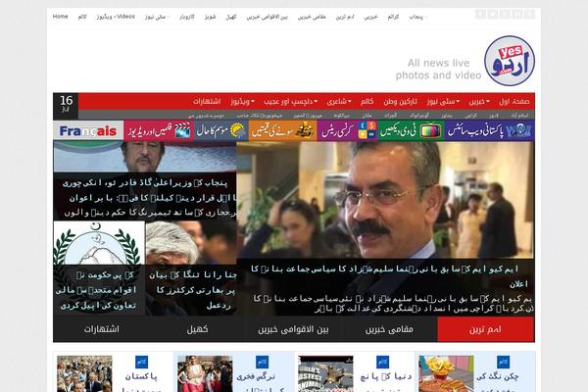
Task: Select the 'اہم ترین' red tab
Action: (x=486, y=329)
